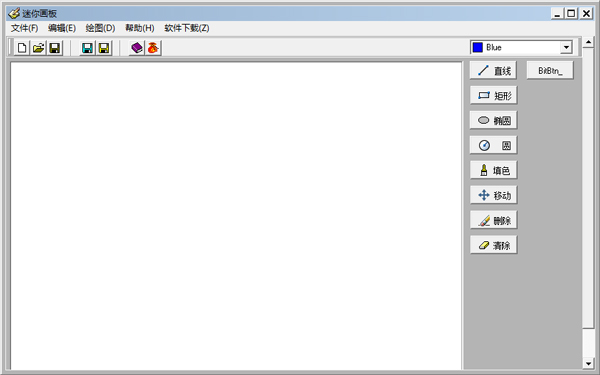Click the scrollbar down arrow at bottom right
The image size is (600, 375).
coord(589,363)
